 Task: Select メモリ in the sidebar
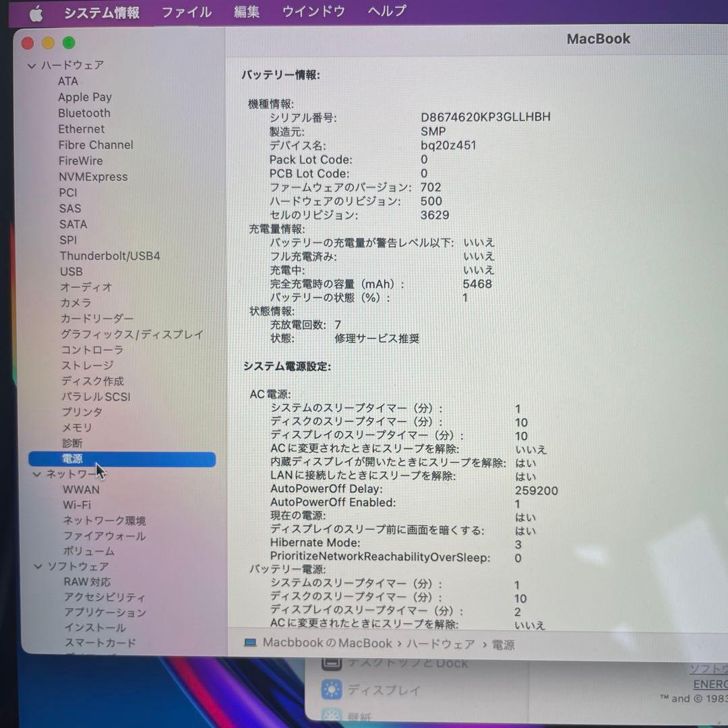pos(76,427)
